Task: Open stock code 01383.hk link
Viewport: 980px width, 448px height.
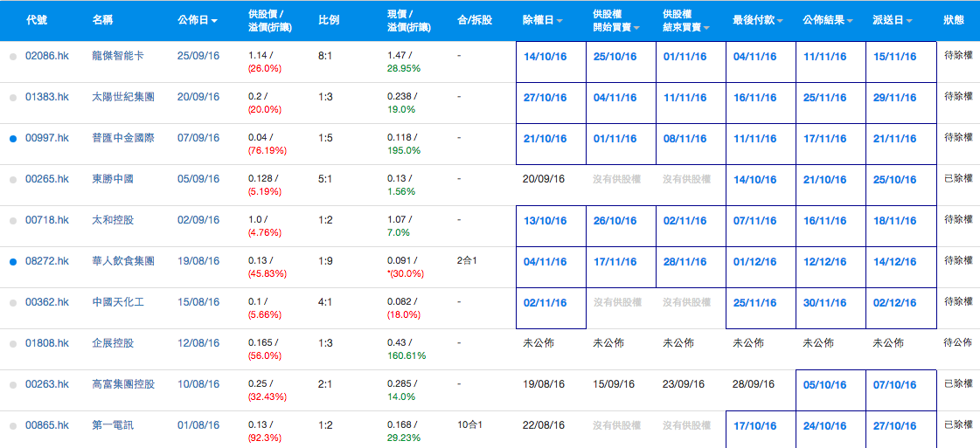Action: pos(47,97)
